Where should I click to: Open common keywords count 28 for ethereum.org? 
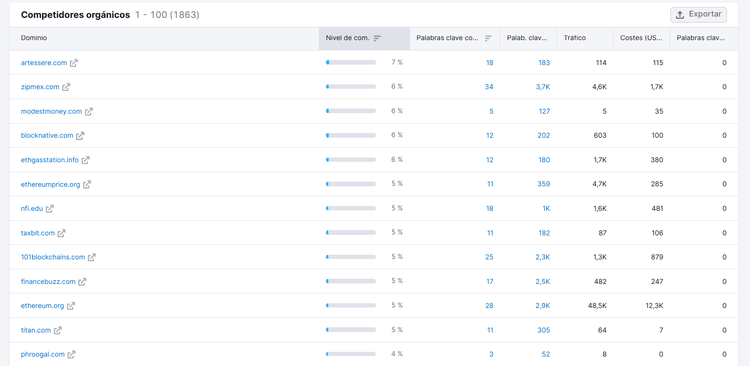pyautogui.click(x=489, y=306)
